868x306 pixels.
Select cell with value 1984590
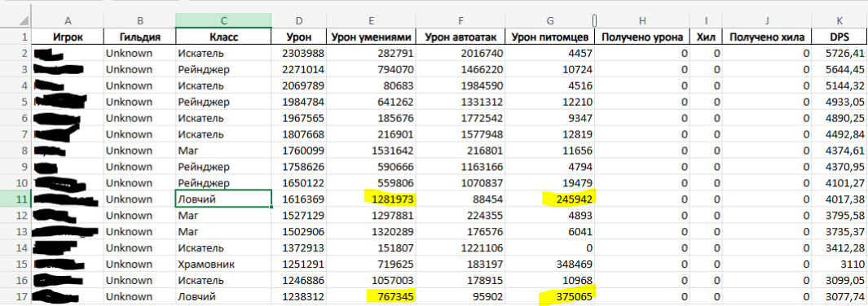[461, 85]
